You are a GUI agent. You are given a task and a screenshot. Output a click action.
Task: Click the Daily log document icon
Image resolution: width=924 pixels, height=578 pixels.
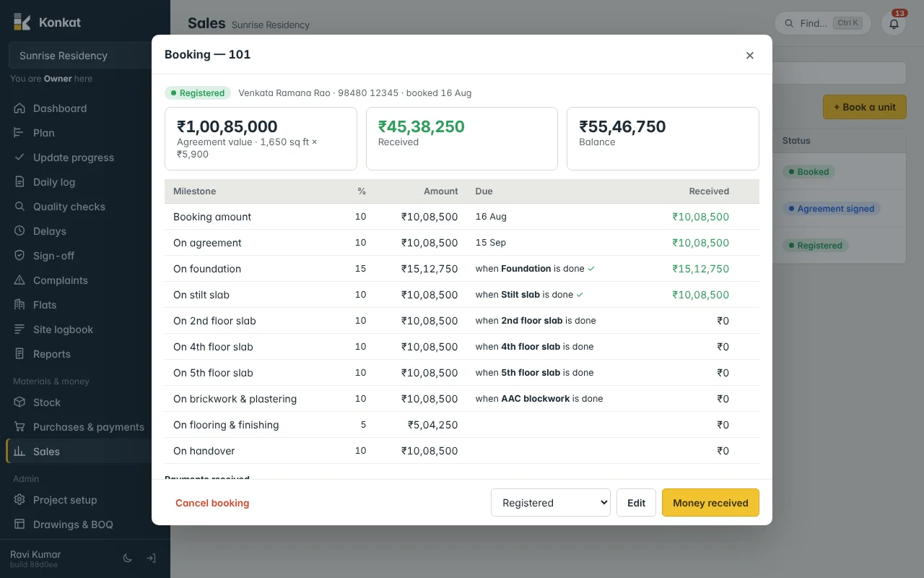(x=19, y=182)
